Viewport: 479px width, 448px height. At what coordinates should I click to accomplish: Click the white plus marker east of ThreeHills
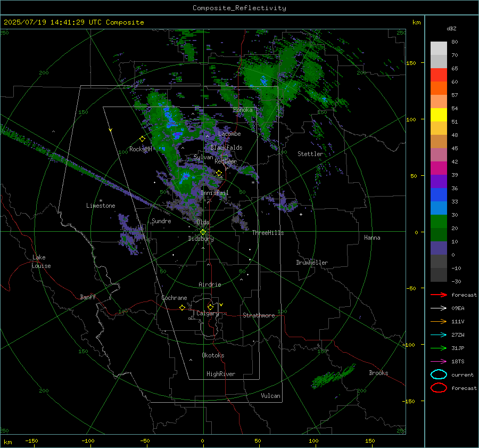tap(301, 214)
